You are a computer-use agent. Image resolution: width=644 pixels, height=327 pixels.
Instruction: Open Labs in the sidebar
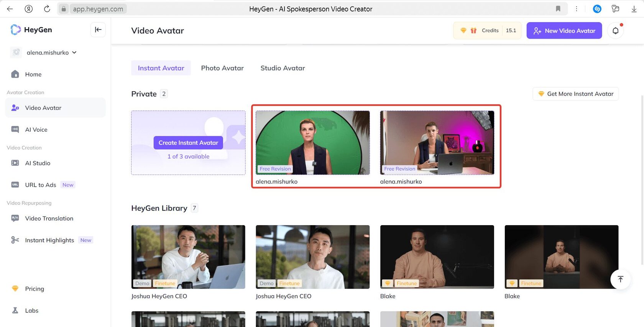55,311
